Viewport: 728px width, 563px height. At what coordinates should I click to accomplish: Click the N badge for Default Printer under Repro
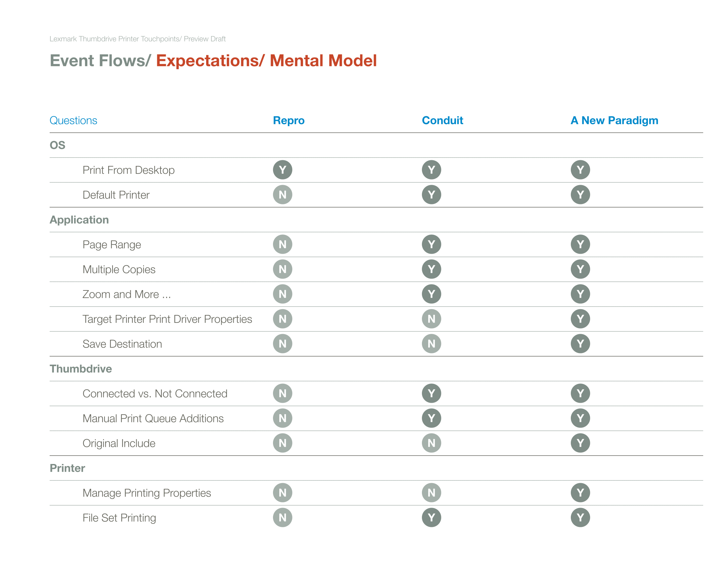(x=282, y=194)
